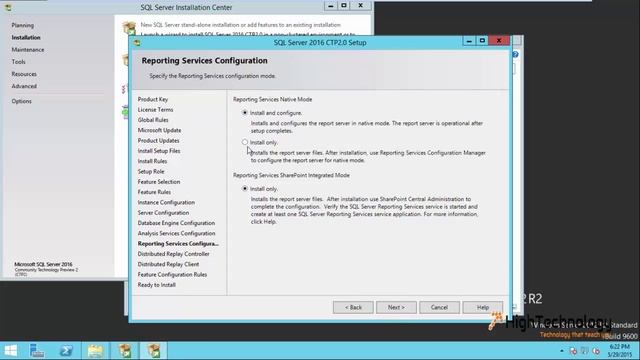Viewport: 640px width, 360px height.
Task: Click the blue help icon behind Setup window
Action: [x=515, y=54]
